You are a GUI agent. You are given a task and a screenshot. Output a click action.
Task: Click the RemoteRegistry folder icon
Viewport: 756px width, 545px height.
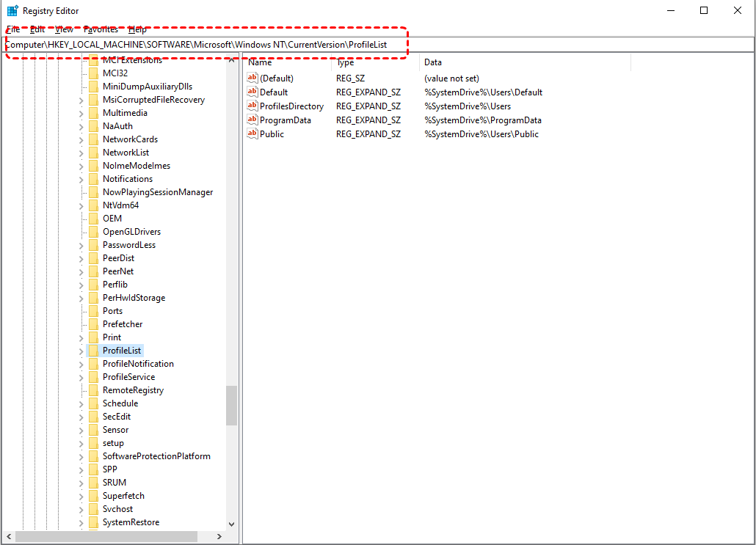93,390
